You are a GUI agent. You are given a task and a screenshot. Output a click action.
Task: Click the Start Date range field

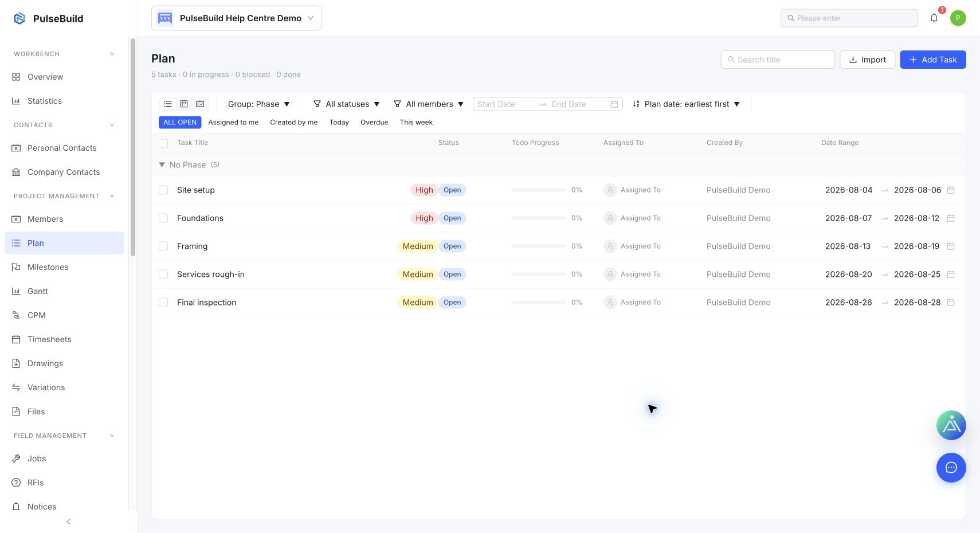tap(504, 104)
